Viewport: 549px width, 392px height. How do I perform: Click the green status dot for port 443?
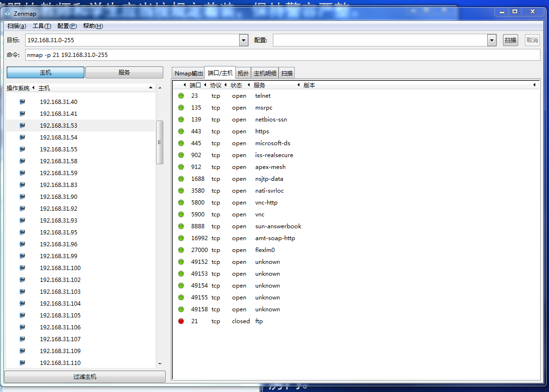pos(181,131)
